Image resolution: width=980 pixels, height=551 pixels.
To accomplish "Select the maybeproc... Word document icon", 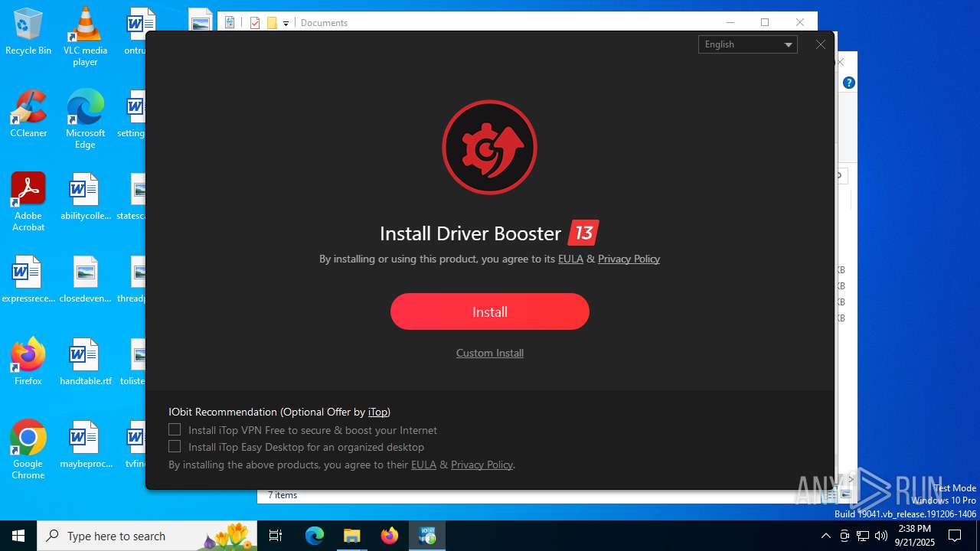I will click(85, 445).
